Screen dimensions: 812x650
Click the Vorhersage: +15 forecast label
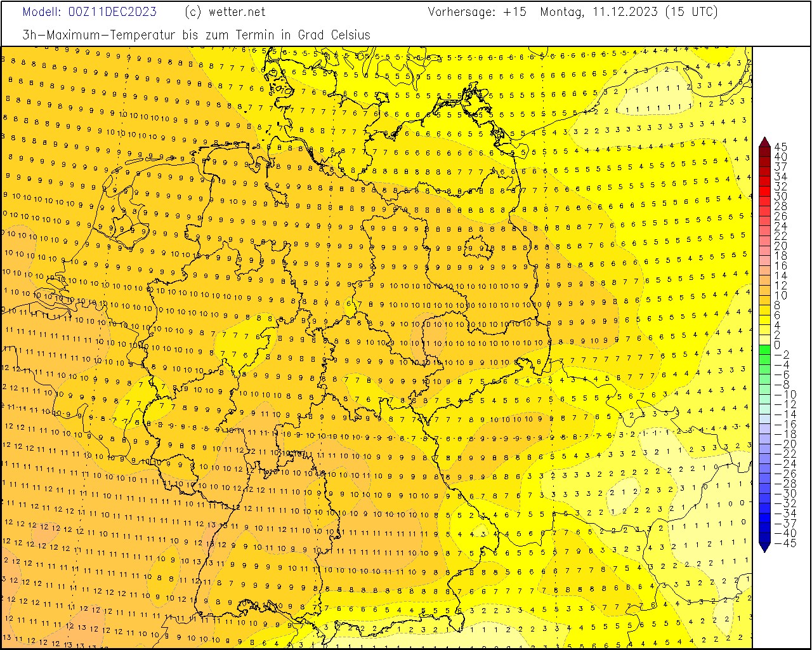(x=477, y=12)
